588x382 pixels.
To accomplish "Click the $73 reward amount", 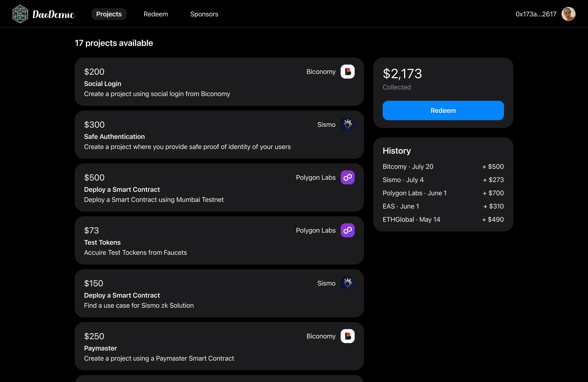I will pyautogui.click(x=91, y=230).
